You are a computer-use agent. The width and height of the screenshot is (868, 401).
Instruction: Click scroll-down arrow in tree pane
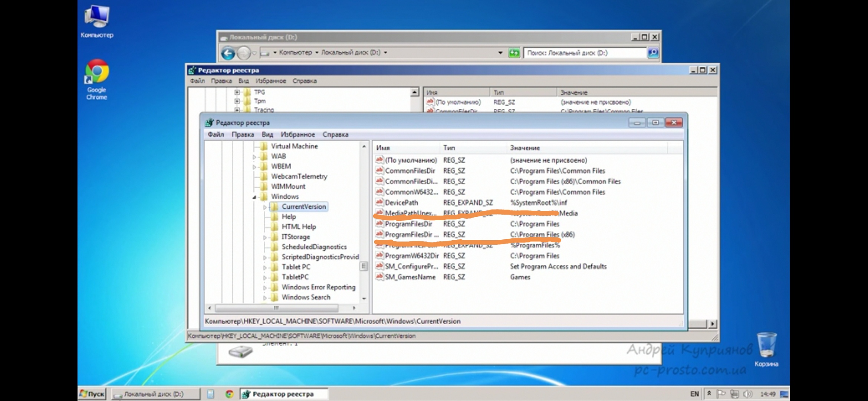[364, 298]
